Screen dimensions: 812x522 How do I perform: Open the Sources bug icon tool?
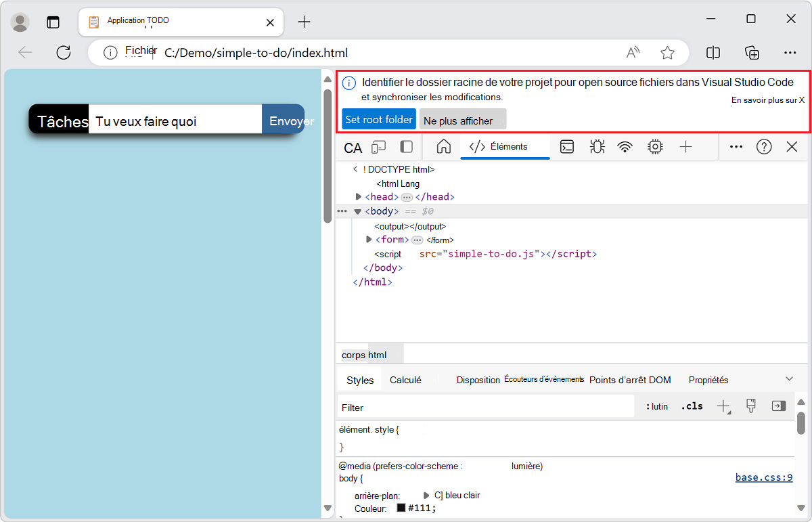point(597,146)
